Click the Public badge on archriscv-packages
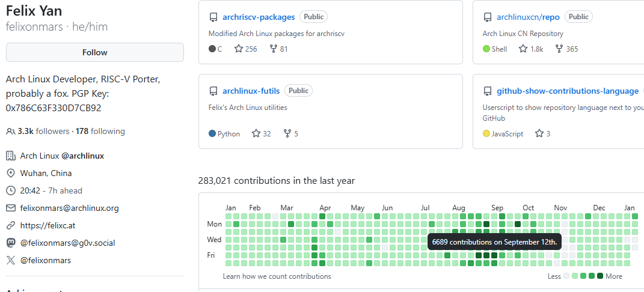Screen dimensions: 644x292 (314, 17)
